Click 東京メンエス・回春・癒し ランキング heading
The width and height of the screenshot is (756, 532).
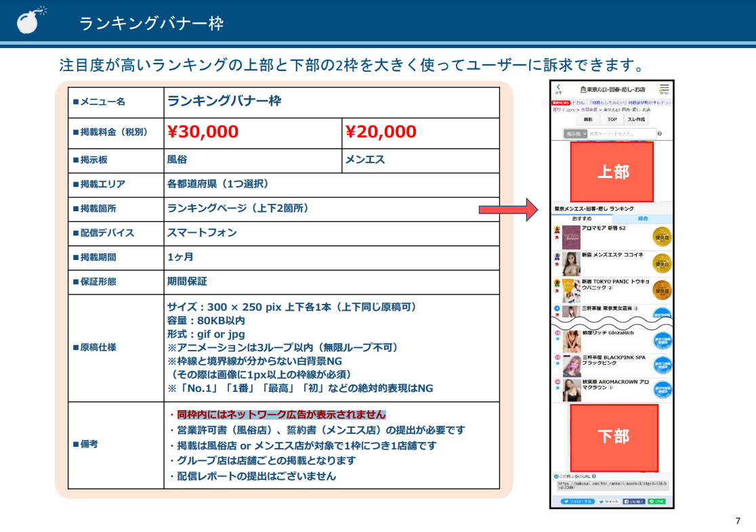pos(594,208)
